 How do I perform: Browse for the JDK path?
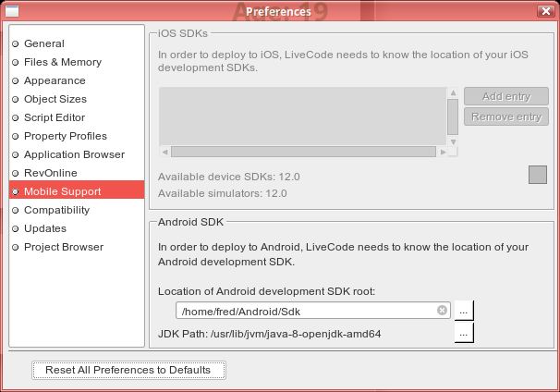coord(464,333)
